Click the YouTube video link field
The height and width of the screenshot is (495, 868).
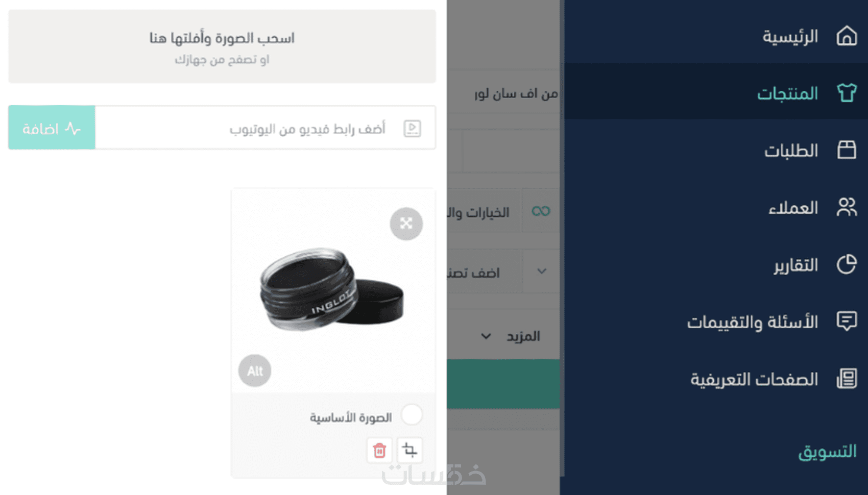coord(266,128)
